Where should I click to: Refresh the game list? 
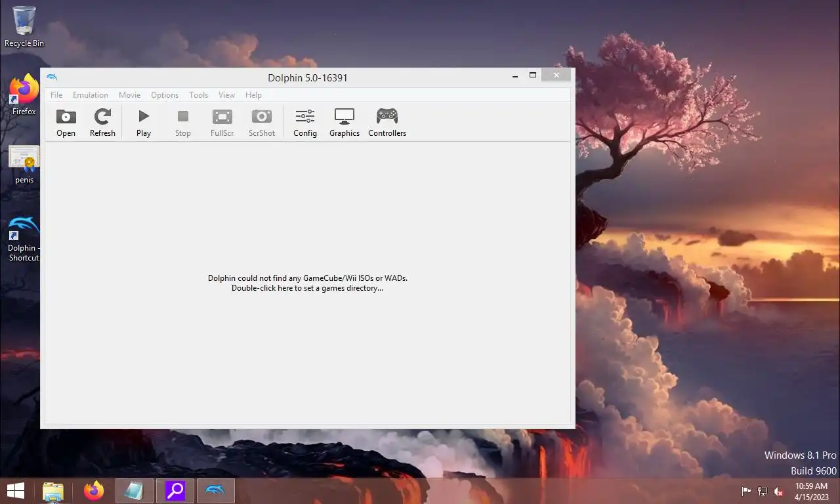(x=102, y=123)
